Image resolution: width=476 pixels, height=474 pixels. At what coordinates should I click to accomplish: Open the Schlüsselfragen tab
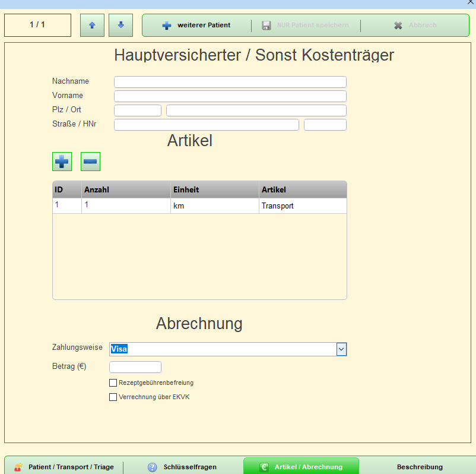pyautogui.click(x=183, y=467)
